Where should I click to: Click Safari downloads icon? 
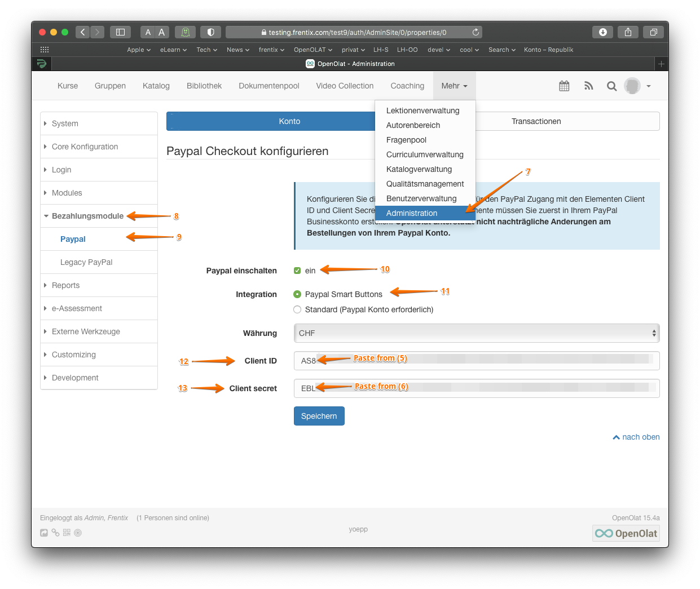(x=602, y=32)
